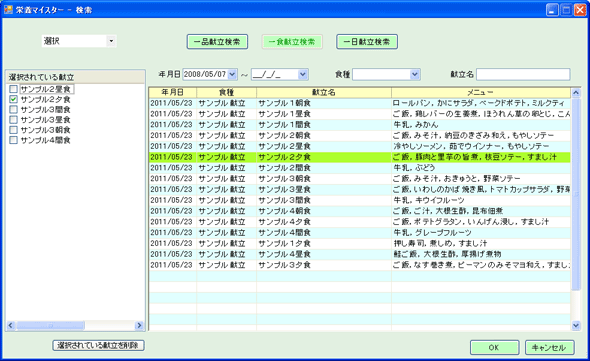
Task: Open the 選択 dropdown
Action: (x=111, y=41)
